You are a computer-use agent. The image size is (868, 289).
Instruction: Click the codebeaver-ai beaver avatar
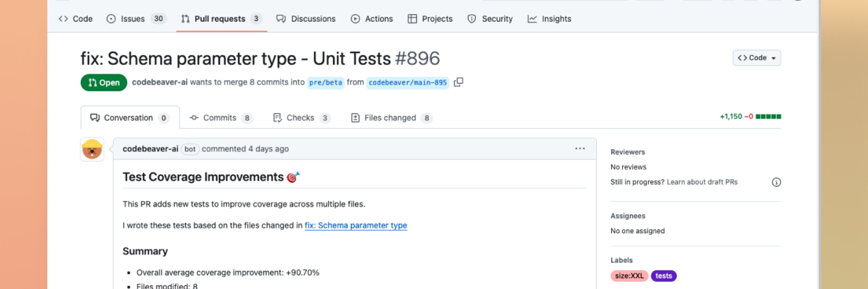pyautogui.click(x=92, y=149)
